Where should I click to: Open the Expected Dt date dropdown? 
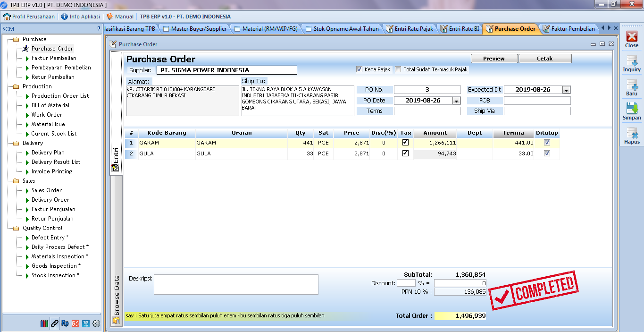[x=566, y=90]
